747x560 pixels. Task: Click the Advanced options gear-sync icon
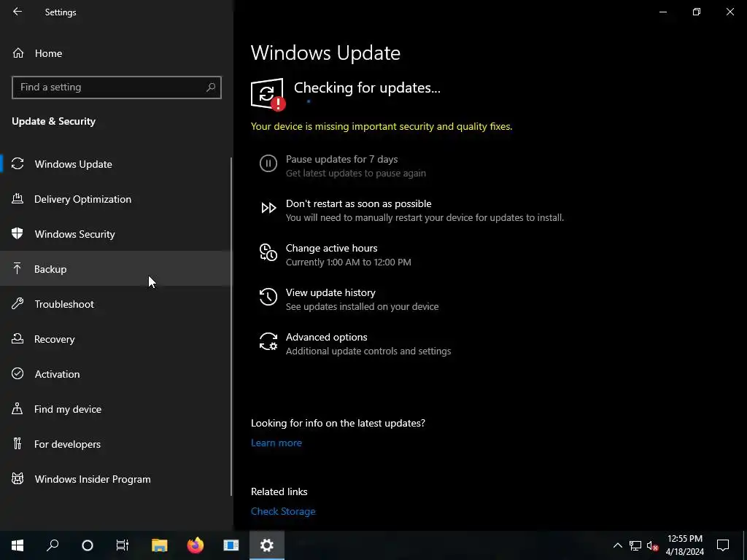(268, 341)
